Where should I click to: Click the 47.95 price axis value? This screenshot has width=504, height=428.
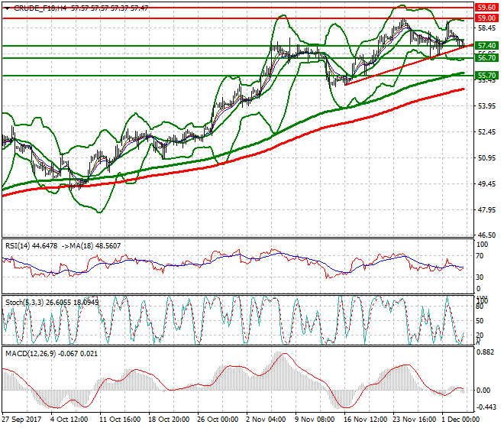click(486, 210)
